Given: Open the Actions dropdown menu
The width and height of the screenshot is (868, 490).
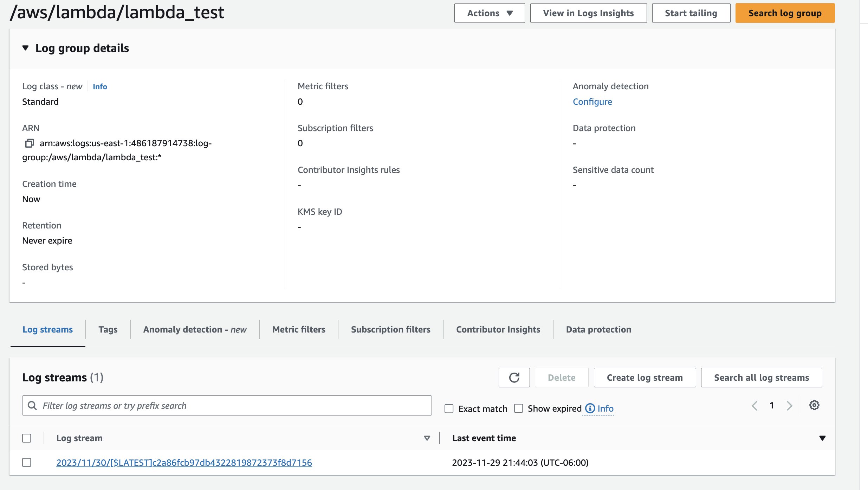Looking at the screenshot, I should click(x=489, y=13).
